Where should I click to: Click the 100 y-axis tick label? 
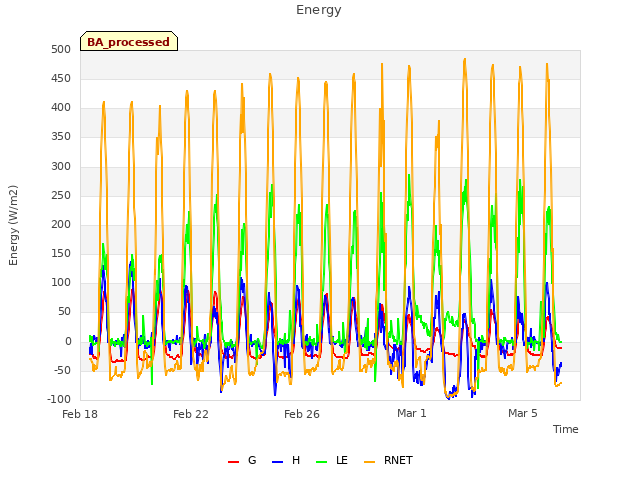(x=61, y=282)
